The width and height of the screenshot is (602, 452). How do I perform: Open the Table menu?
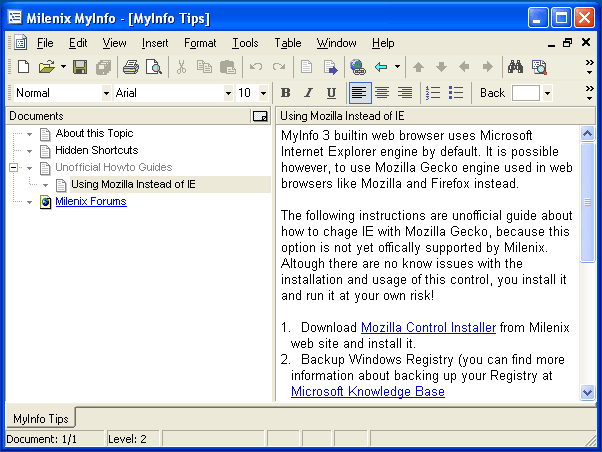coord(288,43)
